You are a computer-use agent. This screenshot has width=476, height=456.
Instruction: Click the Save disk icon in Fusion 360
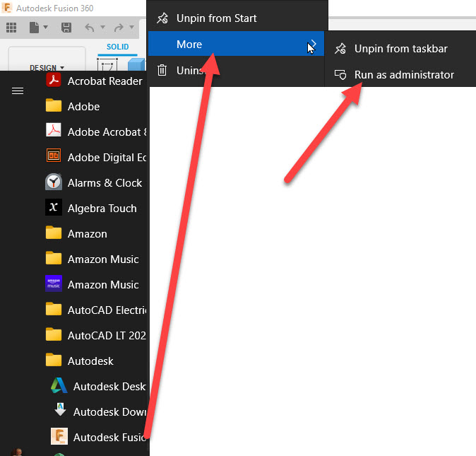point(66,28)
